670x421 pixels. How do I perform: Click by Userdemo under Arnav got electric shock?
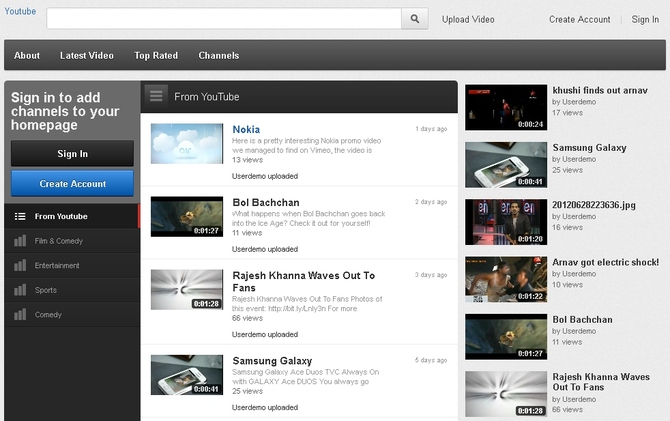(574, 274)
